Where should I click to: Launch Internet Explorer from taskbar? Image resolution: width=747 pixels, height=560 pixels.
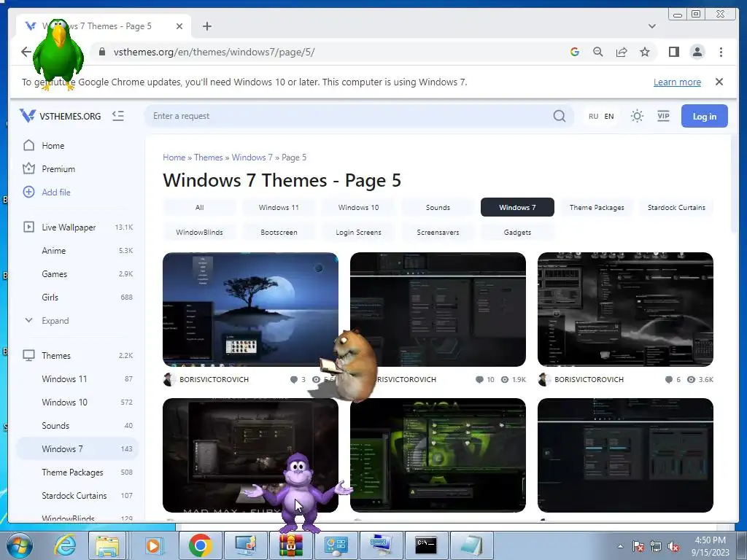(x=65, y=545)
